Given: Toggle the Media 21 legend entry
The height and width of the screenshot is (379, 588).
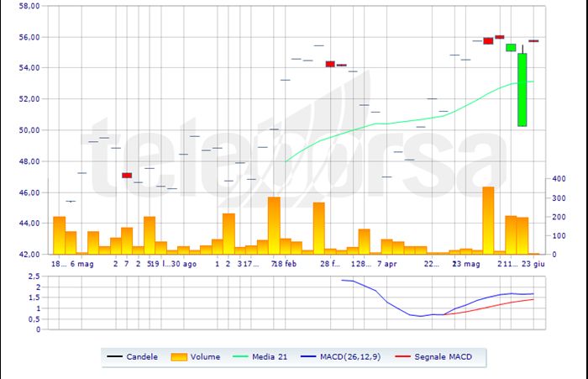Looking at the screenshot, I should coord(260,357).
